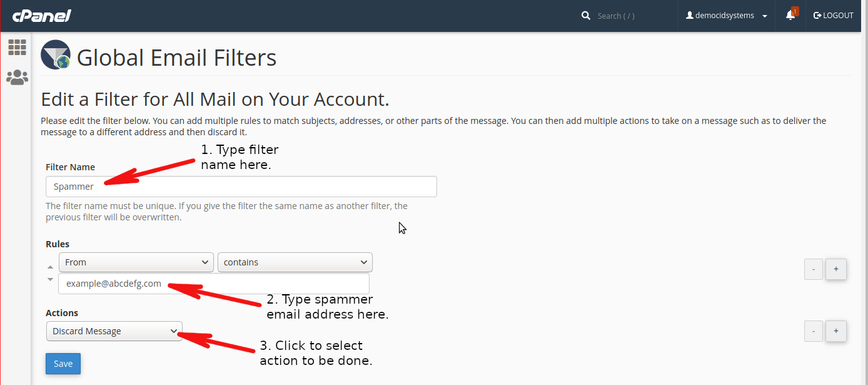Image resolution: width=868 pixels, height=385 pixels.
Task: Open the apps grid sidebar icon
Action: (x=17, y=47)
